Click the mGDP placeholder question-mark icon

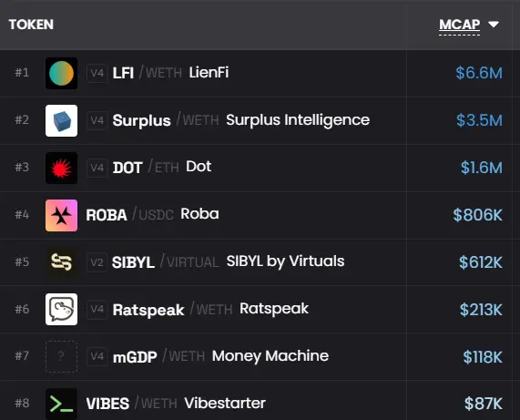pyautogui.click(x=61, y=356)
